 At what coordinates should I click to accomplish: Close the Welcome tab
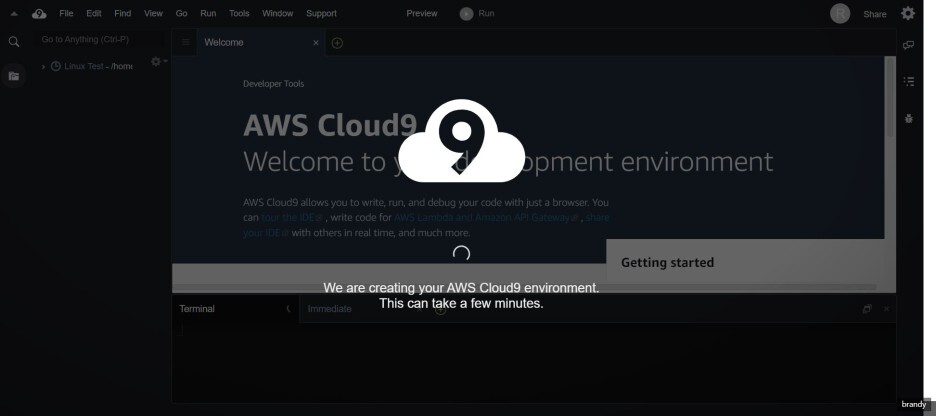point(316,43)
